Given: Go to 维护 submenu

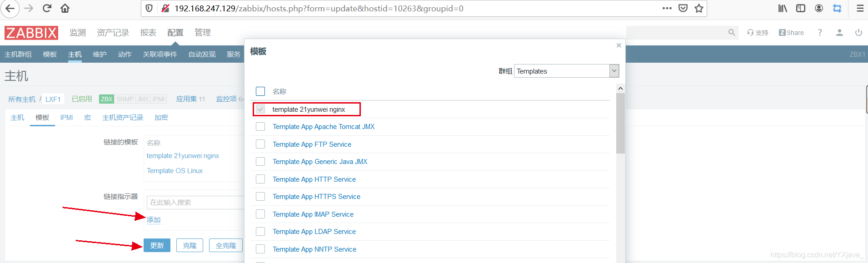Looking at the screenshot, I should 100,55.
